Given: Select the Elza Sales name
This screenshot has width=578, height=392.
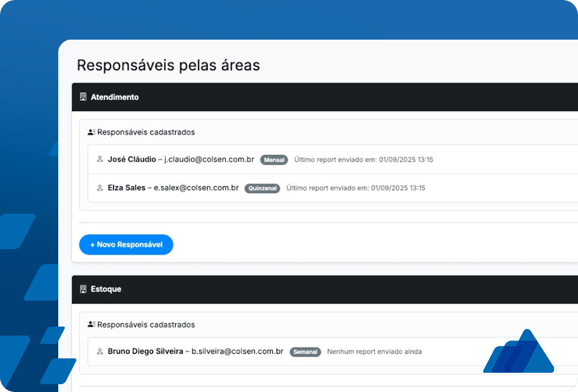Looking at the screenshot, I should pyautogui.click(x=126, y=188).
